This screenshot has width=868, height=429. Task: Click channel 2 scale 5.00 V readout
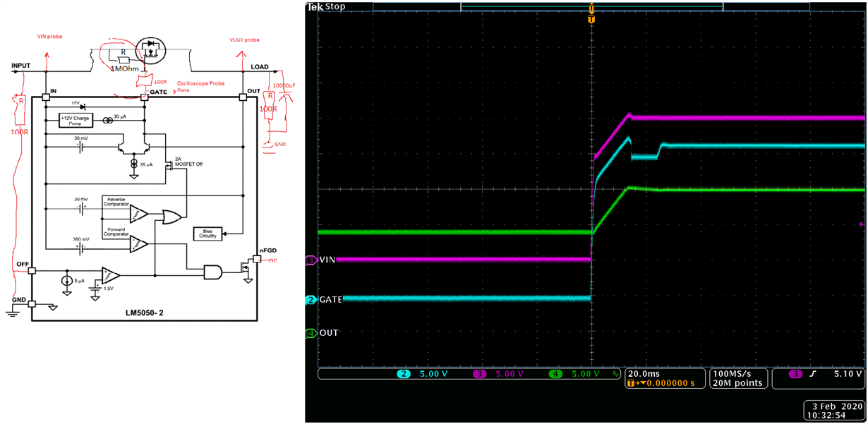point(433,374)
